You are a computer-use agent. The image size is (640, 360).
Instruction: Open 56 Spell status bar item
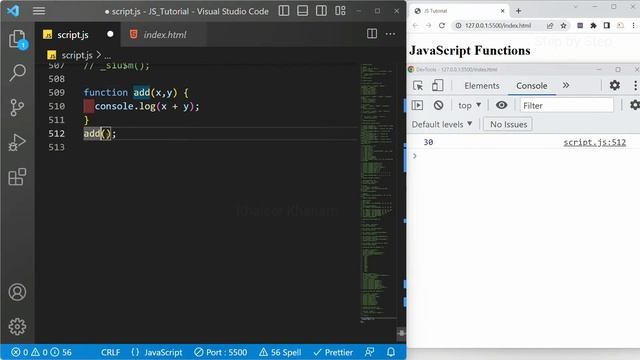pos(280,352)
